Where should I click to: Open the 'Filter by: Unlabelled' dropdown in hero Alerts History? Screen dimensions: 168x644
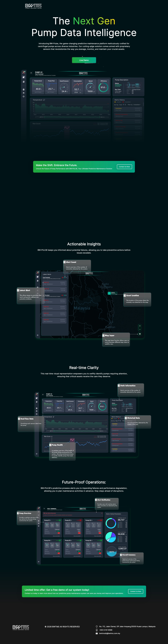tap(134, 105)
